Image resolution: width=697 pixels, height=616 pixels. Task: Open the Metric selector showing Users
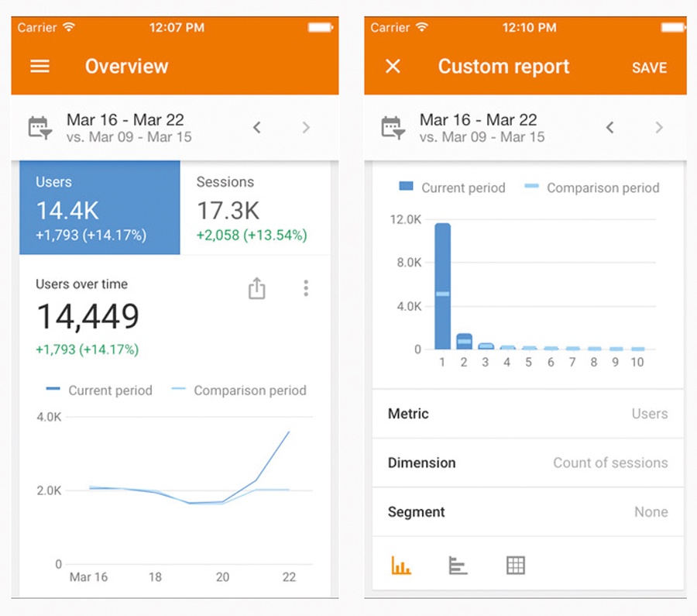(527, 414)
